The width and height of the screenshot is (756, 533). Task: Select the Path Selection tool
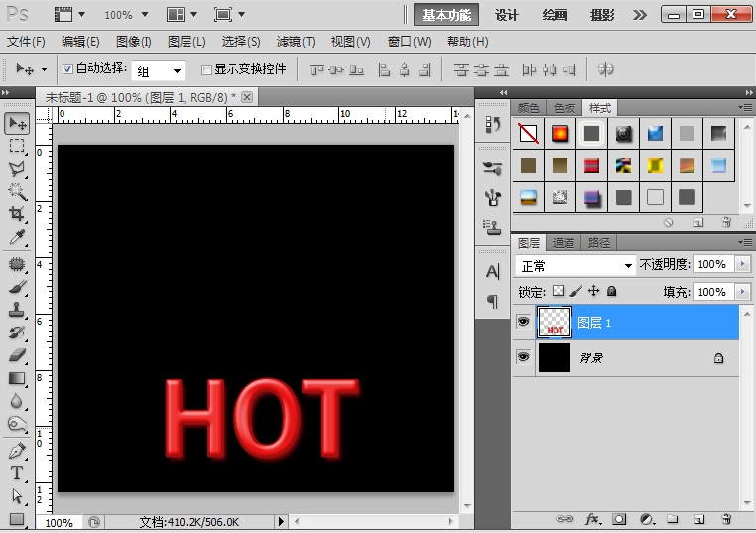17,496
